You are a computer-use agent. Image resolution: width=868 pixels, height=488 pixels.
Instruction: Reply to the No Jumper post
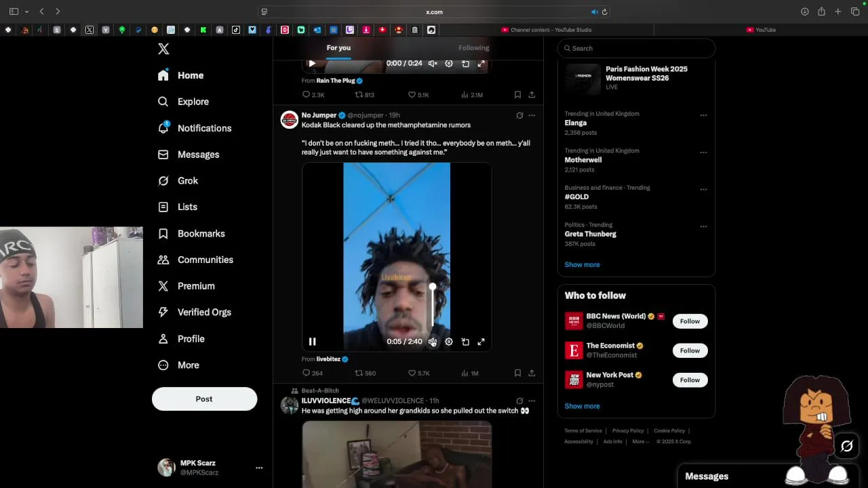tap(312, 373)
